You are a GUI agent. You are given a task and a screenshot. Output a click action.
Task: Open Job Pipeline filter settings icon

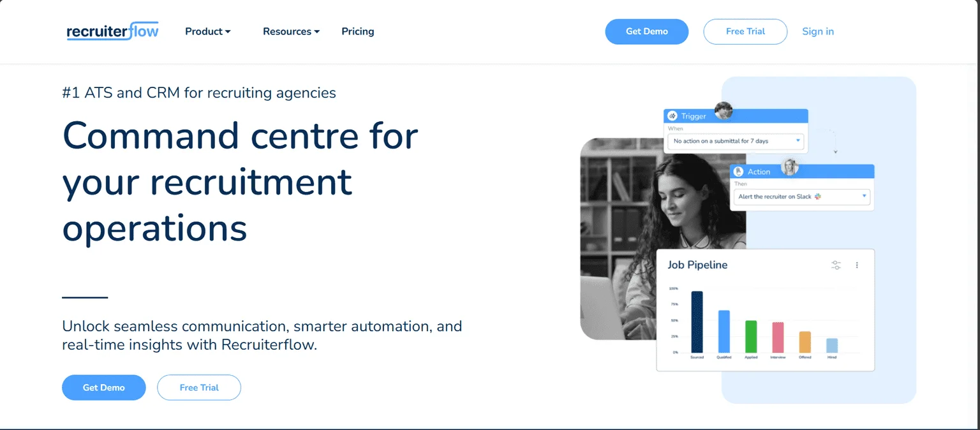(836, 265)
